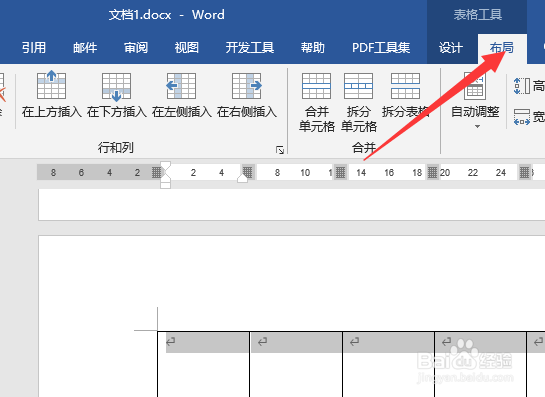
Task: Switch to the table 设计 (Design) tab
Action: coord(450,48)
